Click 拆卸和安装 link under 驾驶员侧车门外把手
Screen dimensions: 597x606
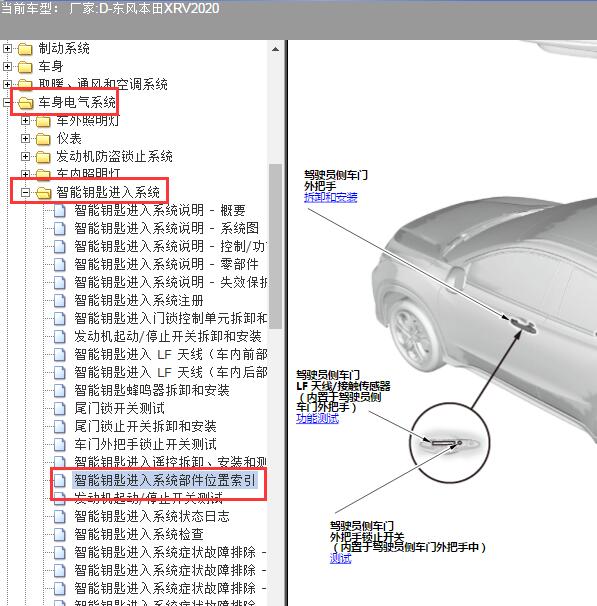pos(330,197)
